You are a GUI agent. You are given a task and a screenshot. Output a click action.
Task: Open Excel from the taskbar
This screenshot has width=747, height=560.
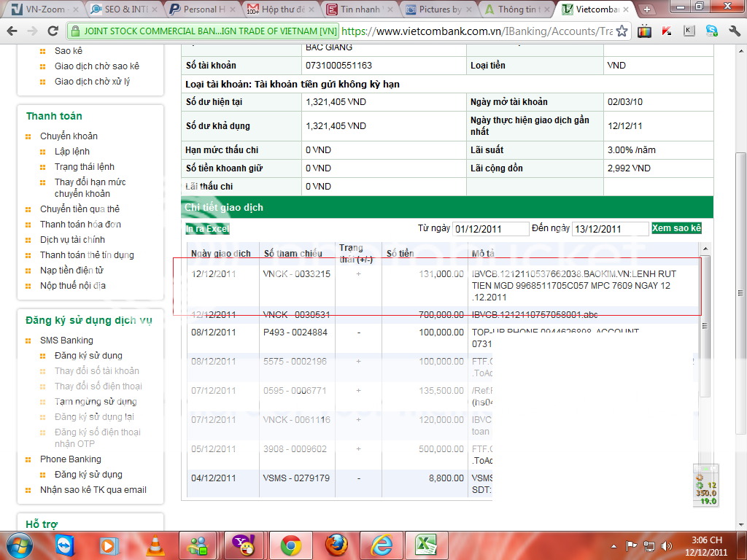click(426, 545)
